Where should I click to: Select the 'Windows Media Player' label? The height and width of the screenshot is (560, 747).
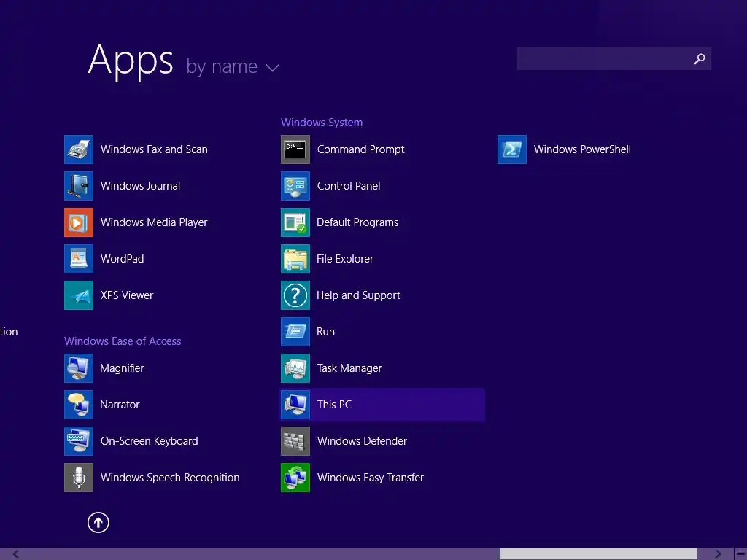click(x=154, y=222)
